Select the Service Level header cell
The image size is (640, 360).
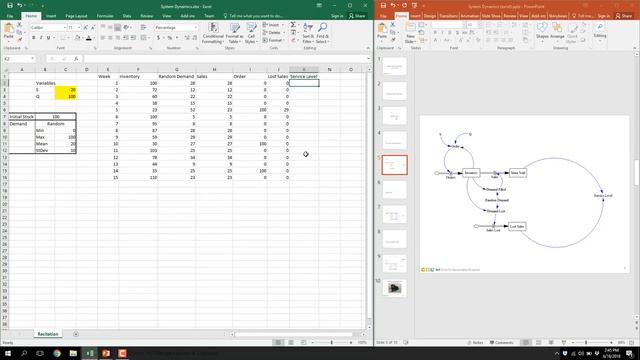coord(304,76)
